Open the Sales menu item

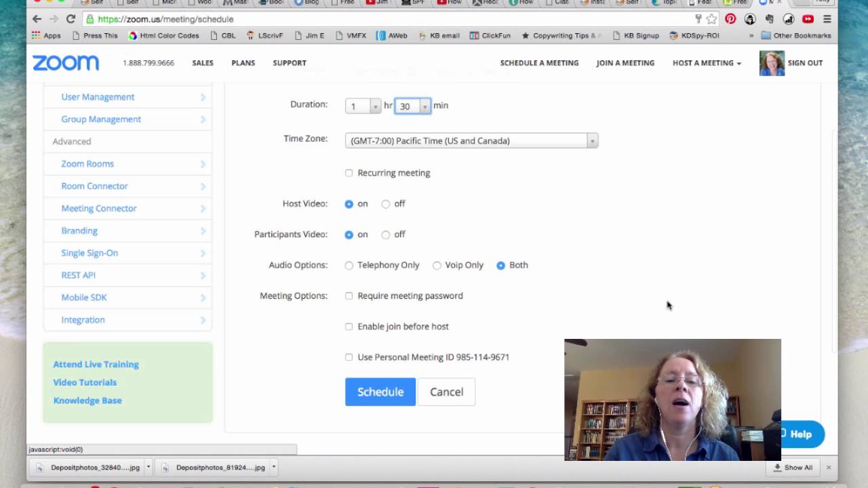click(203, 63)
